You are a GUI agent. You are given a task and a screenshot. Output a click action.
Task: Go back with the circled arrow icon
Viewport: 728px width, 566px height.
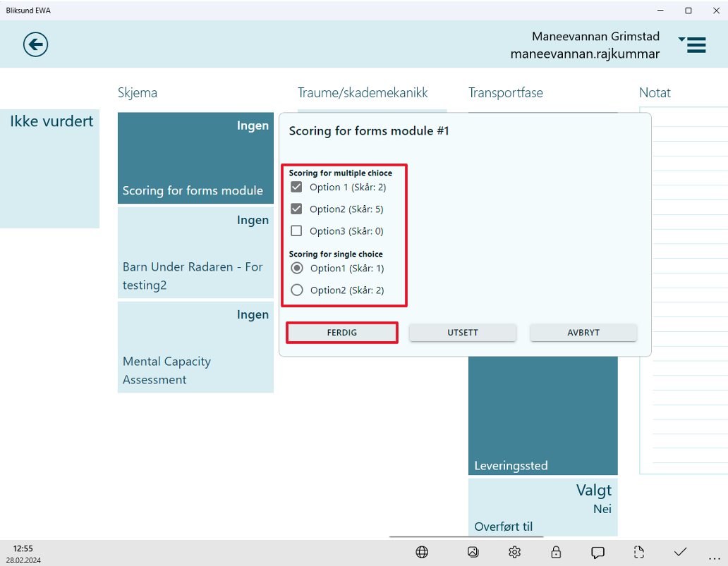point(36,44)
